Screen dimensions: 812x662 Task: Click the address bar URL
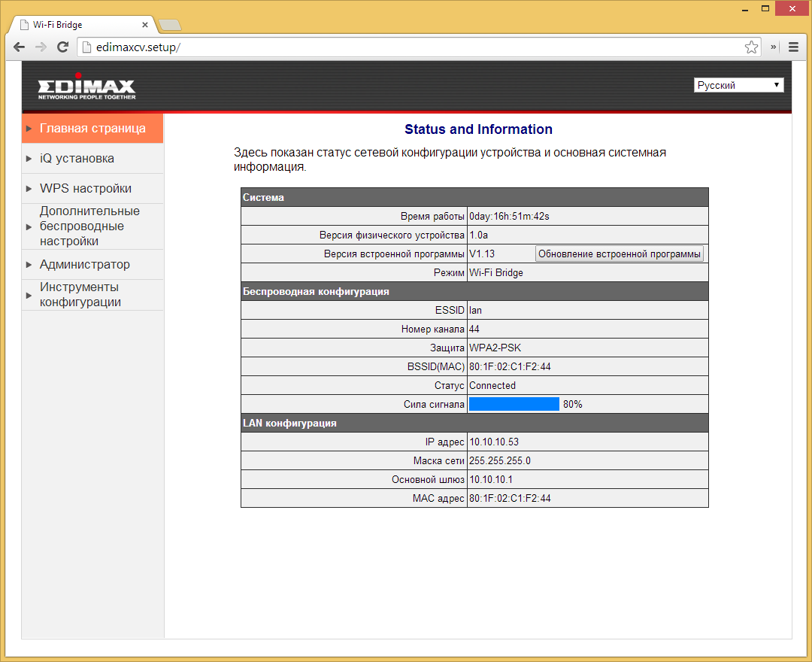[138, 47]
